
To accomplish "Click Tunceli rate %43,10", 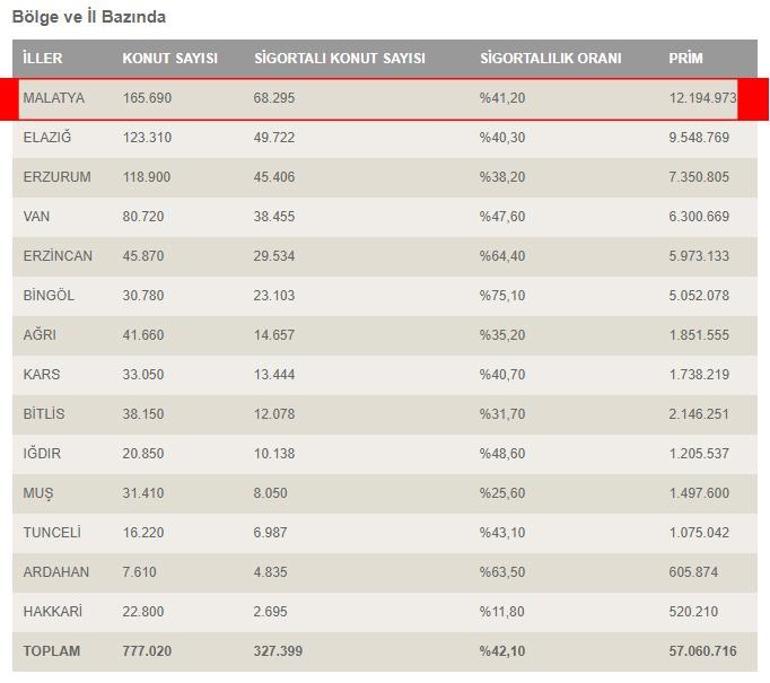I will pos(502,532).
